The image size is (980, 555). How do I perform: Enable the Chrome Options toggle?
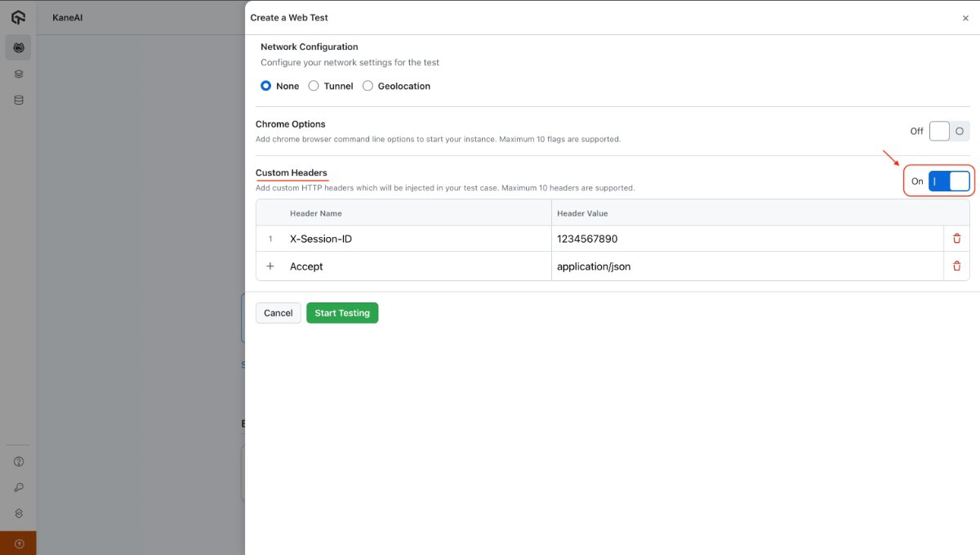click(x=948, y=131)
